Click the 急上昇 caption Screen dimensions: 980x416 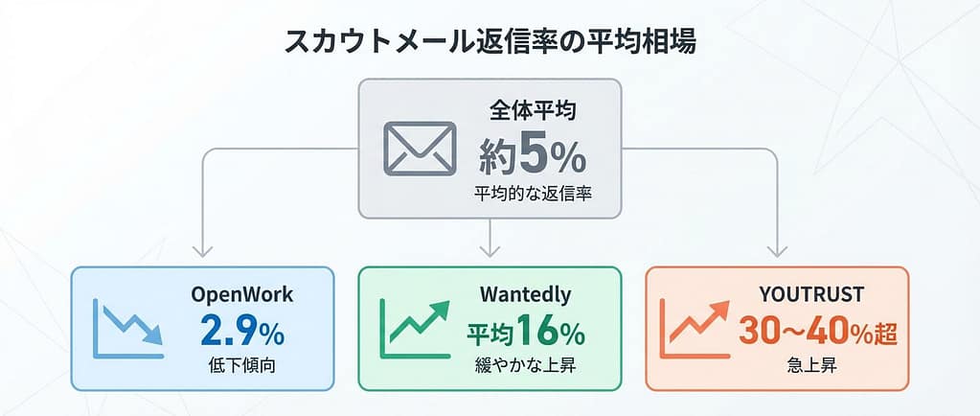(x=811, y=366)
